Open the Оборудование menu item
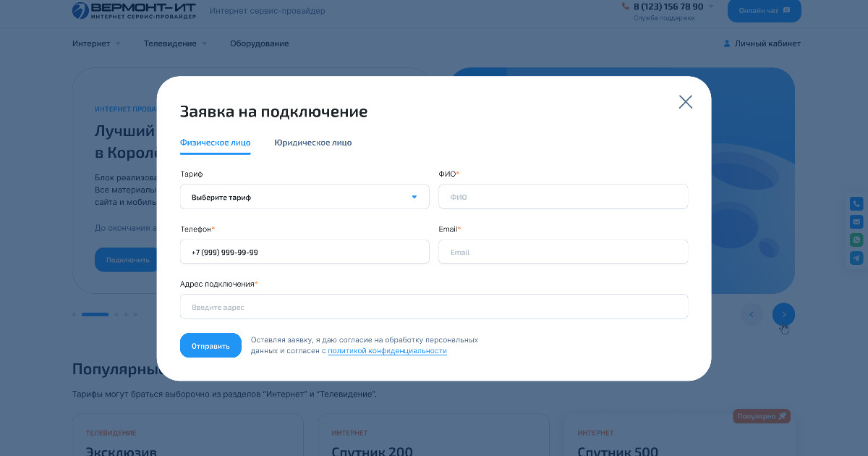Viewport: 868px width, 456px height. click(x=259, y=43)
